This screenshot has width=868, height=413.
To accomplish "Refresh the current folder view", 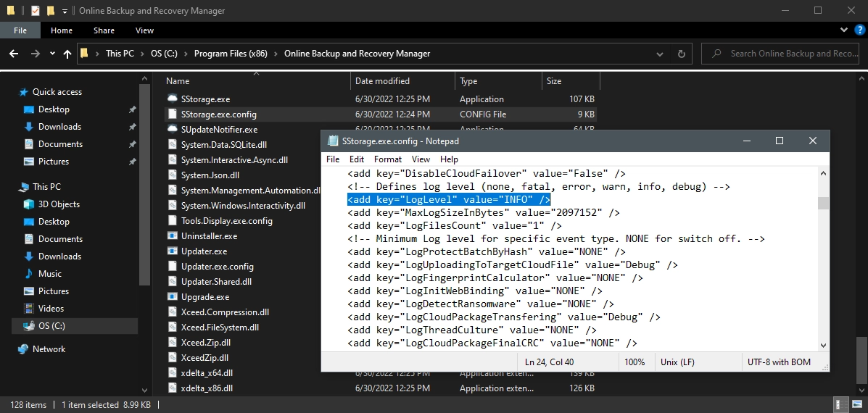I will pyautogui.click(x=682, y=54).
